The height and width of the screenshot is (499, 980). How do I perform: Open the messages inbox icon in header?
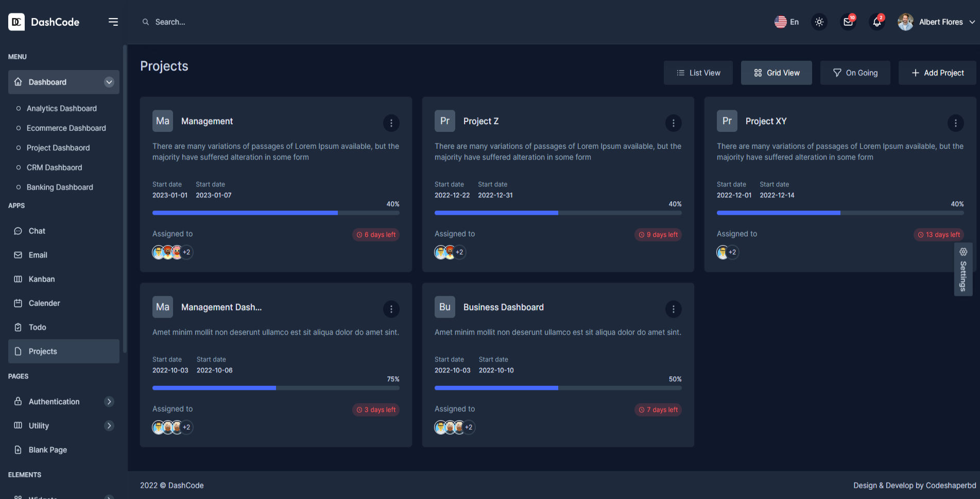[848, 22]
